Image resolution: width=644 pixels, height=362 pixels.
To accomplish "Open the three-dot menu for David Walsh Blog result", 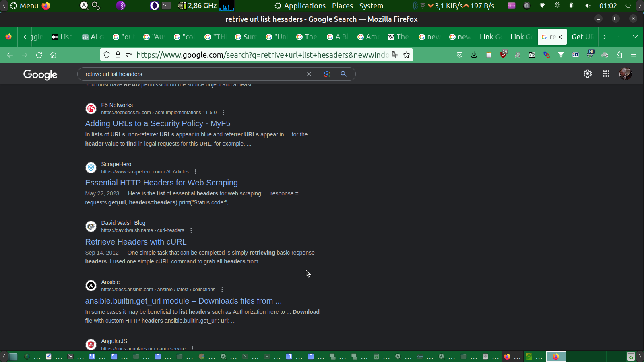I will (x=191, y=230).
